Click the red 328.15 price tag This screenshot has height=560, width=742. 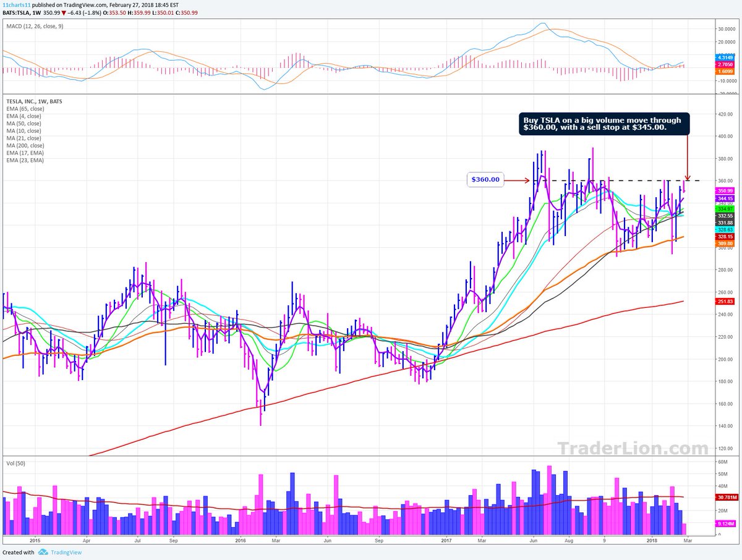(x=725, y=236)
